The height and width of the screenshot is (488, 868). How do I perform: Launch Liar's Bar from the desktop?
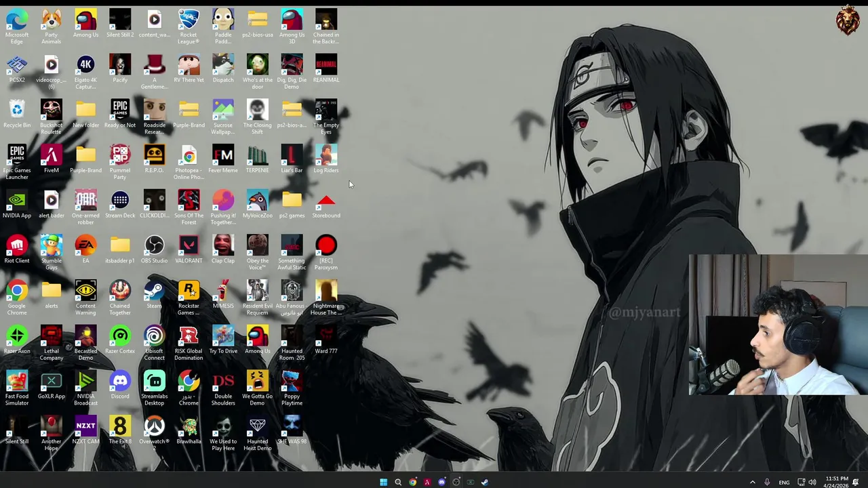coord(292,159)
